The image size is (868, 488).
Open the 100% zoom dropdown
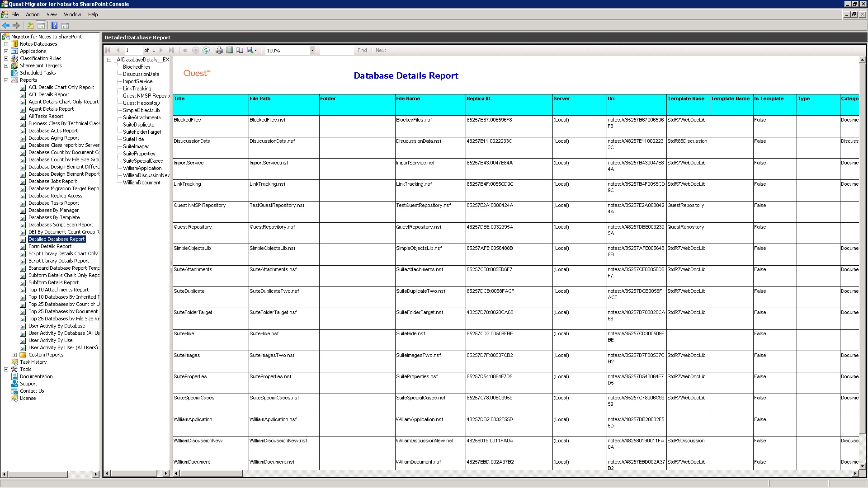312,51
